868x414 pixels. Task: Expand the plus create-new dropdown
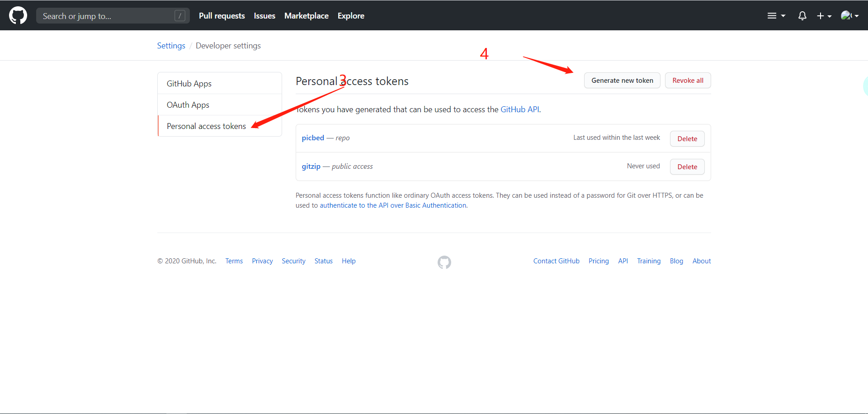point(824,16)
